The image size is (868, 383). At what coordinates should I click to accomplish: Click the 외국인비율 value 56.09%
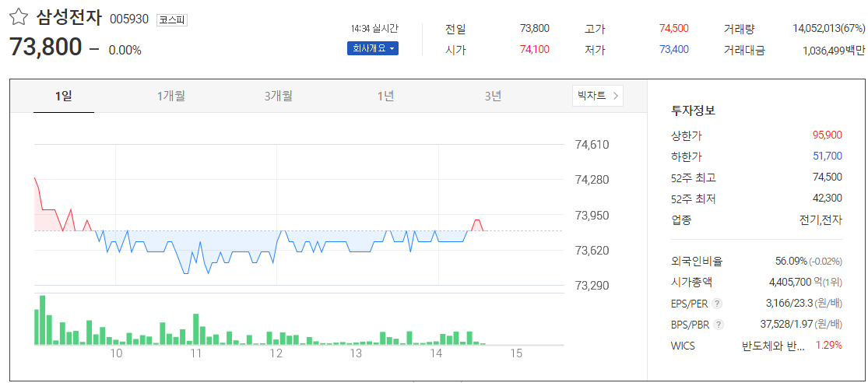click(791, 262)
